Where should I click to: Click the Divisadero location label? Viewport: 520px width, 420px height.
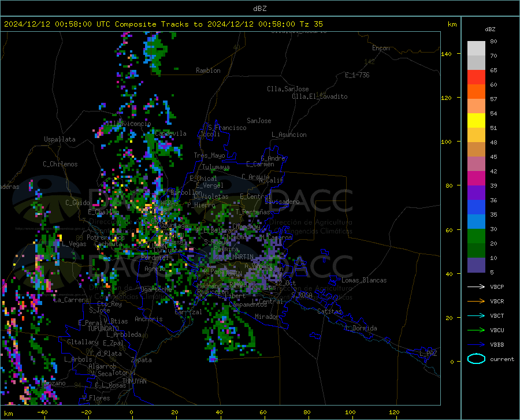click(x=282, y=202)
